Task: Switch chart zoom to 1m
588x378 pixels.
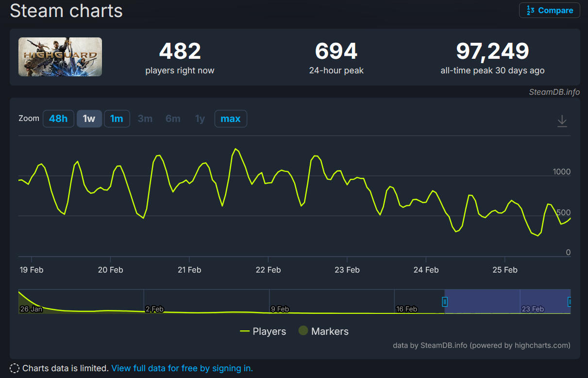Action: pos(117,119)
